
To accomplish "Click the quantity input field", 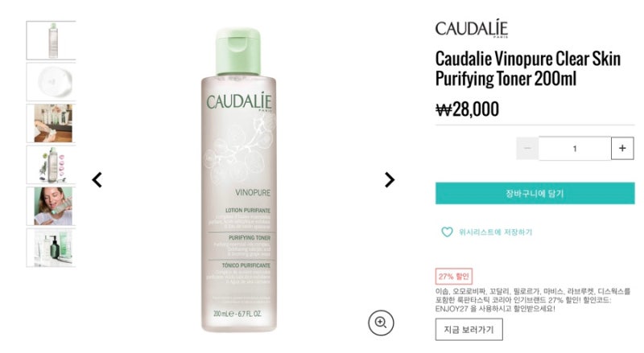I will tap(575, 148).
